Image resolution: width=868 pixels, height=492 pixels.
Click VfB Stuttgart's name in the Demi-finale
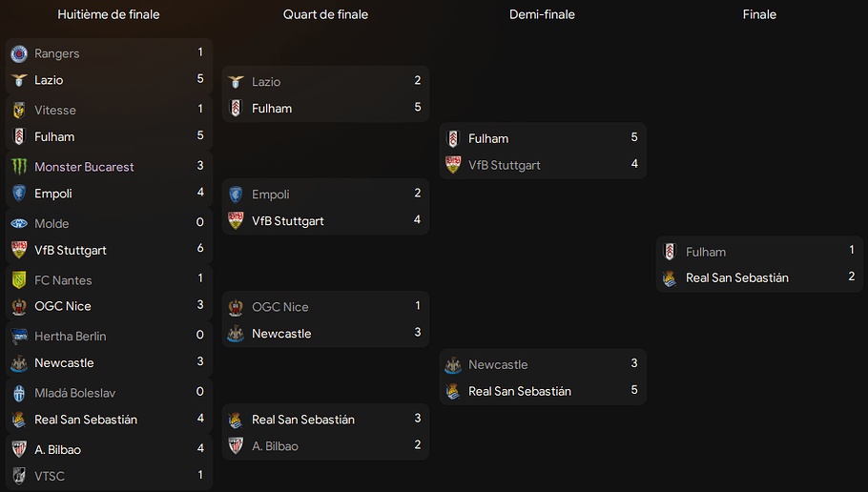[505, 165]
